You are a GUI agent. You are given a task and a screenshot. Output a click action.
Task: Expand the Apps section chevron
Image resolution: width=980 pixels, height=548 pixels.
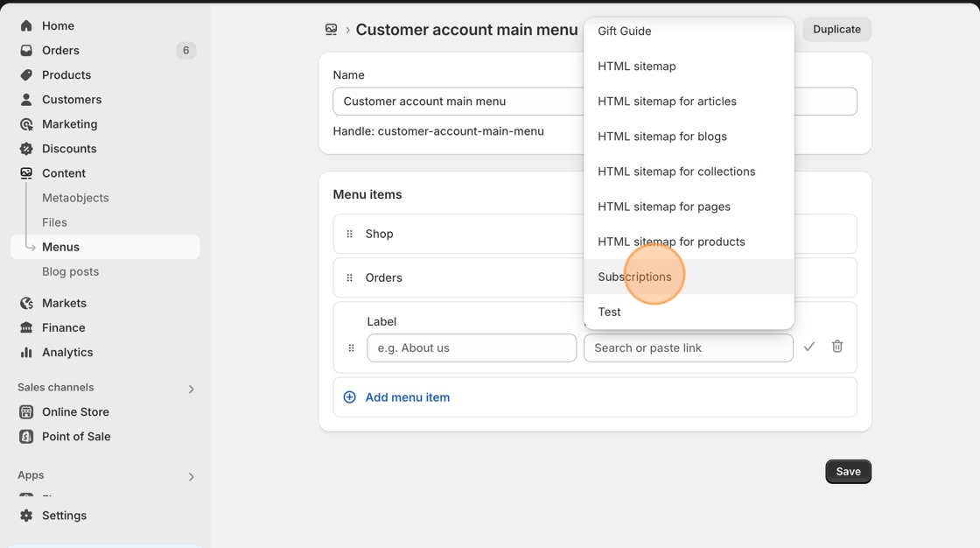click(x=191, y=476)
